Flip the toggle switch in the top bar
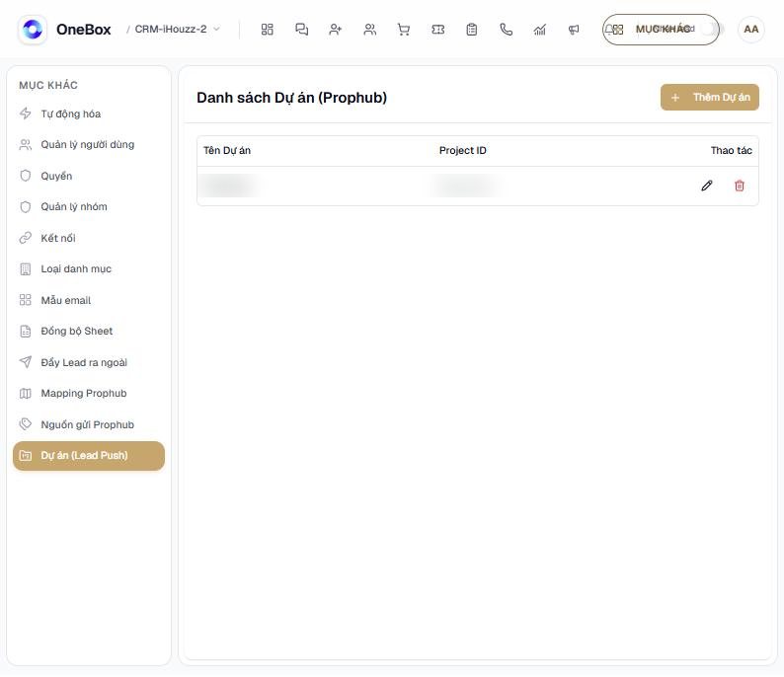784x677 pixels. (711, 29)
